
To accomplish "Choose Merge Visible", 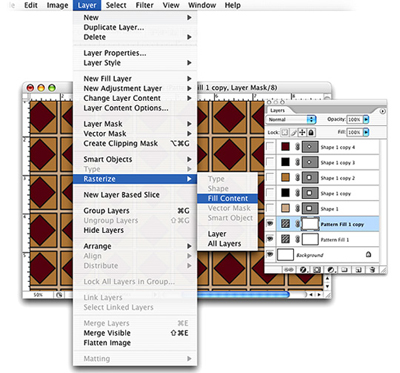I will [135, 333].
